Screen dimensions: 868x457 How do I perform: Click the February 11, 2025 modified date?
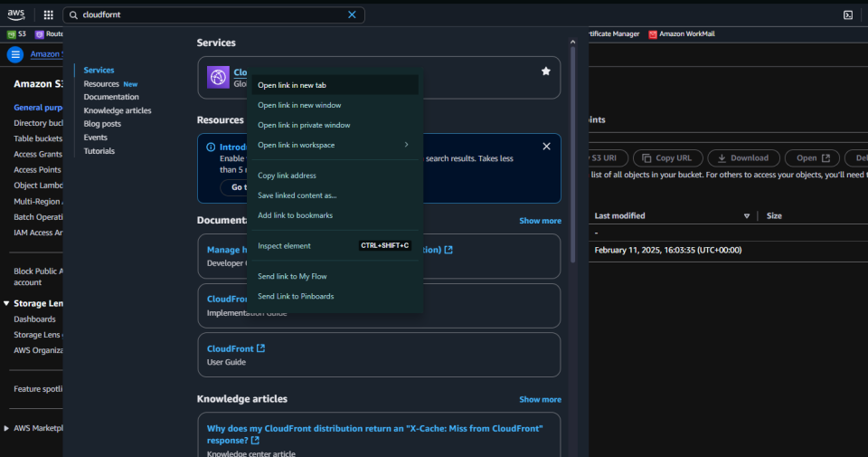click(667, 251)
